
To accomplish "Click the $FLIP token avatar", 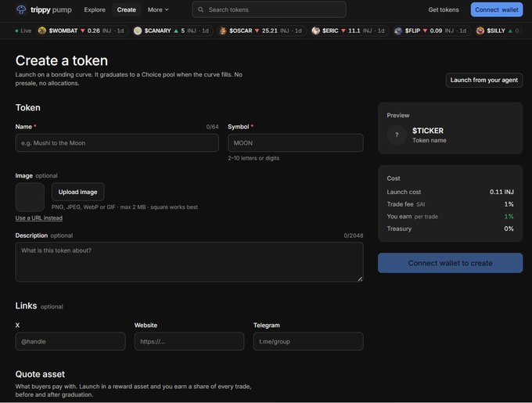I will 398,31.
